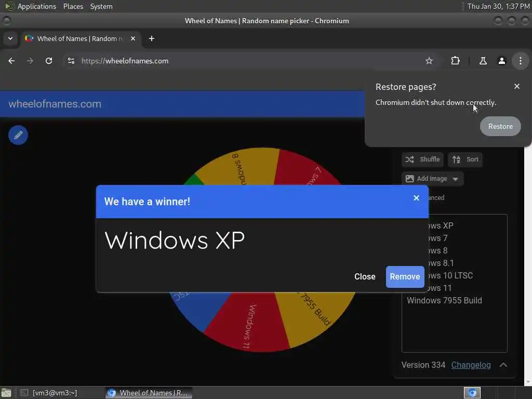Collapse the version panel chevron

click(503, 365)
